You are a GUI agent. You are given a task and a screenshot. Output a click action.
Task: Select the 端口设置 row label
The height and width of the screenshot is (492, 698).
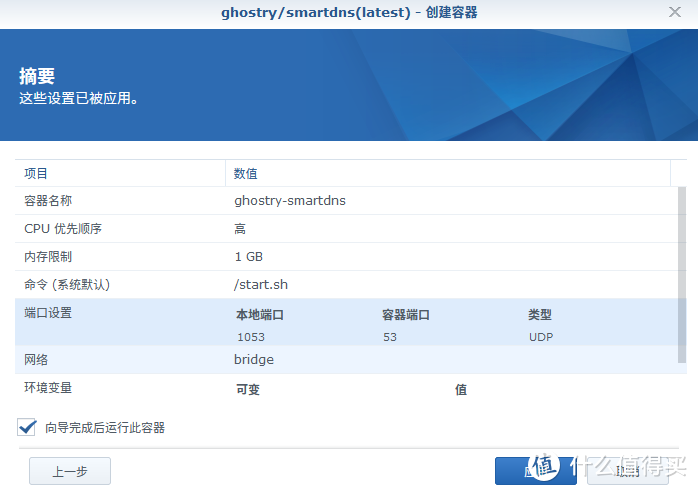[x=48, y=313]
